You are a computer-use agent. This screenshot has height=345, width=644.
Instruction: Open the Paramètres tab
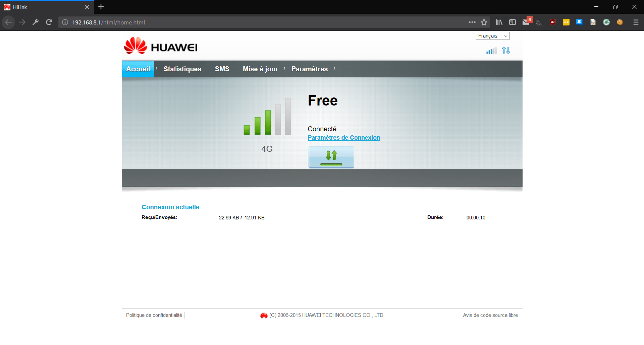tap(309, 69)
